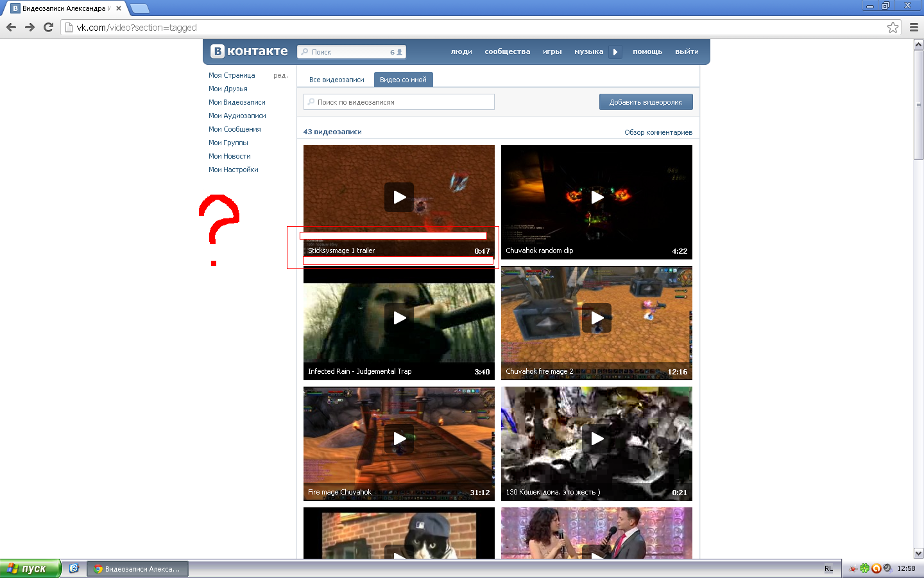Click the green clover tray icon
Viewport: 924px width, 578px height.
click(x=864, y=568)
